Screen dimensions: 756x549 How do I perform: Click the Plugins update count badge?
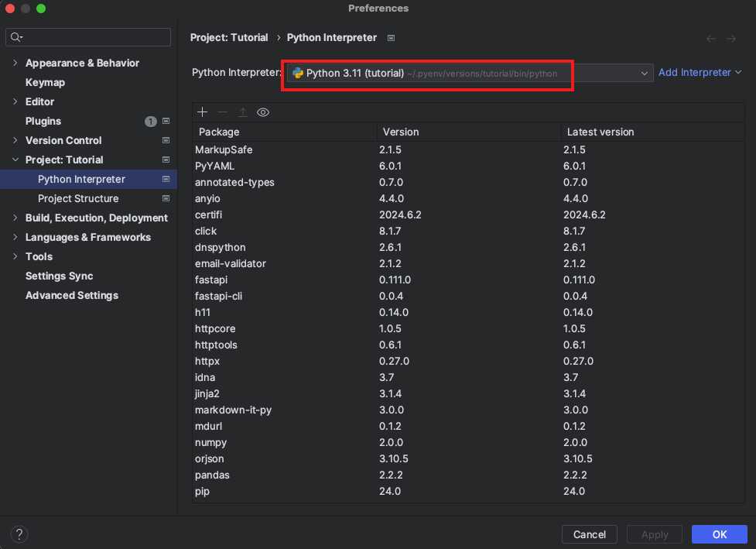click(x=150, y=121)
